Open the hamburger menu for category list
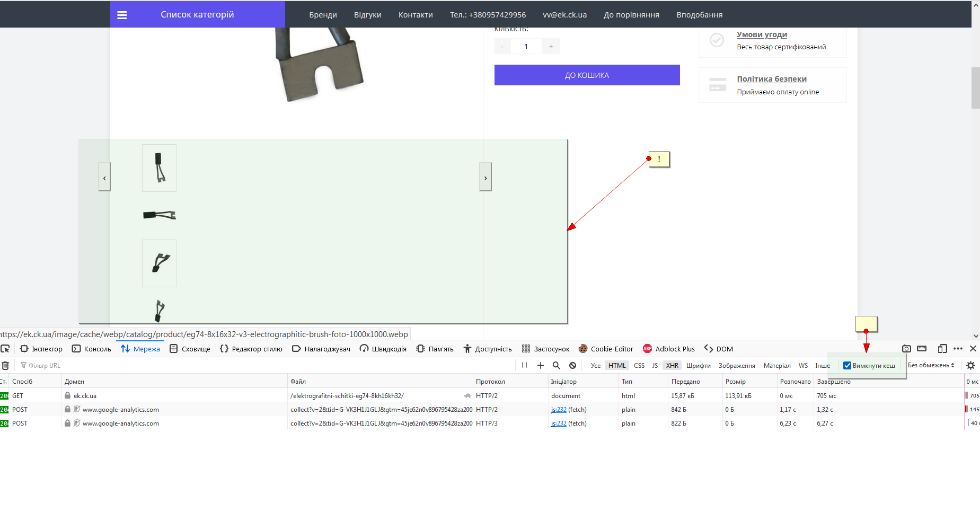This screenshot has width=980, height=512. [122, 15]
